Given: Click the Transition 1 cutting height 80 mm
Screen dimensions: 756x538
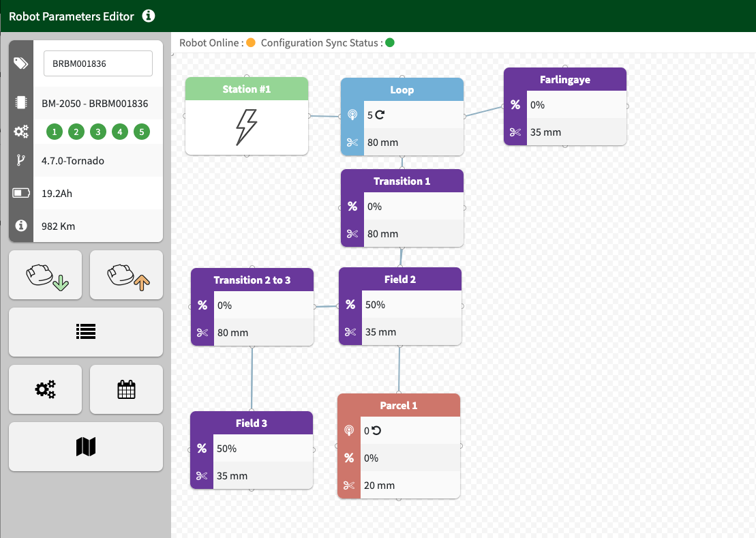Looking at the screenshot, I should coord(382,234).
